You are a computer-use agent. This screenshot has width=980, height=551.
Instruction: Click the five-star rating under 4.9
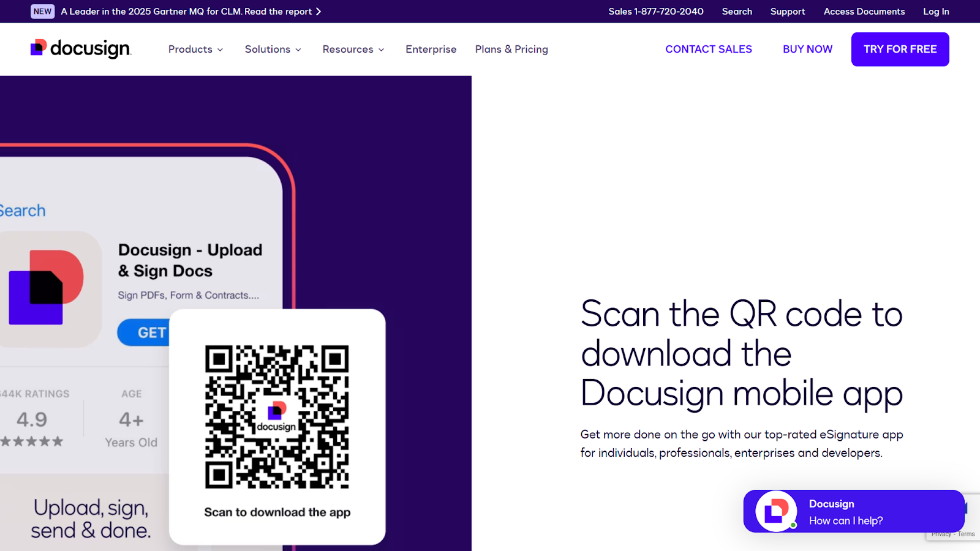(32, 441)
